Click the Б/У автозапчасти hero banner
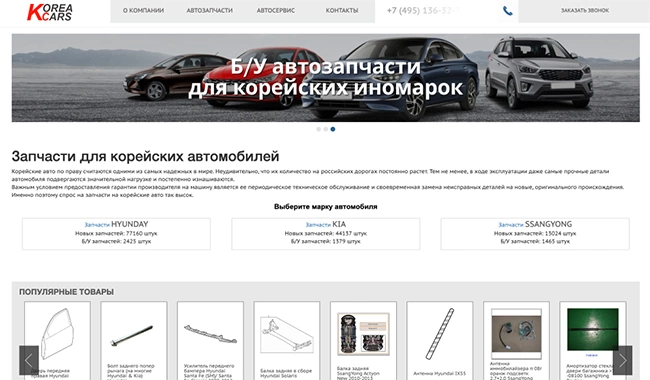650x380 pixels. point(325,78)
